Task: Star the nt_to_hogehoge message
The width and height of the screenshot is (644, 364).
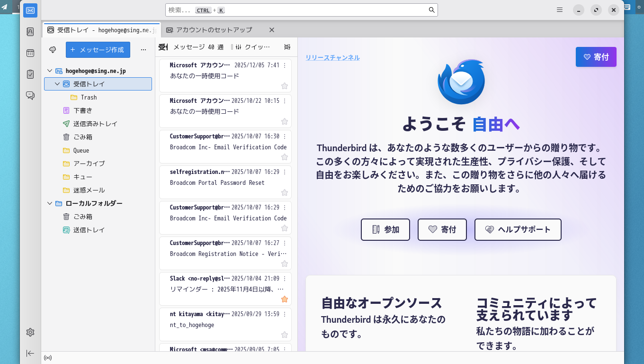Action: pos(285,335)
